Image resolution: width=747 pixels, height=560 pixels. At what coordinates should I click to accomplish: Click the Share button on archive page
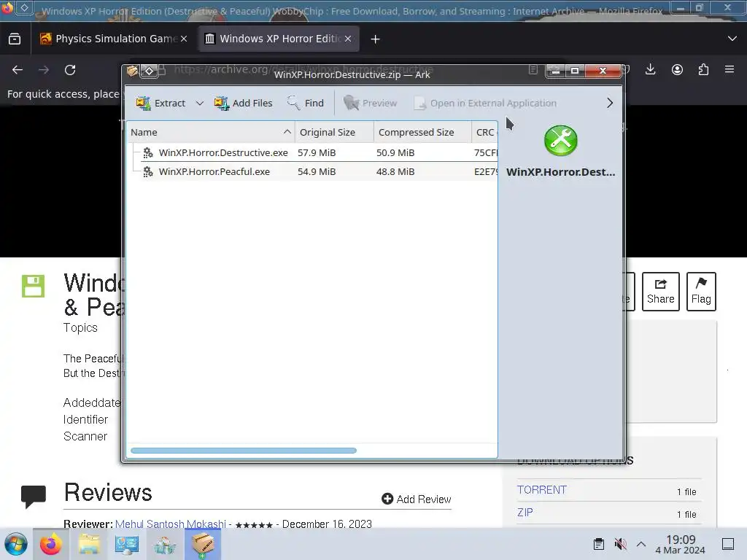tap(661, 292)
